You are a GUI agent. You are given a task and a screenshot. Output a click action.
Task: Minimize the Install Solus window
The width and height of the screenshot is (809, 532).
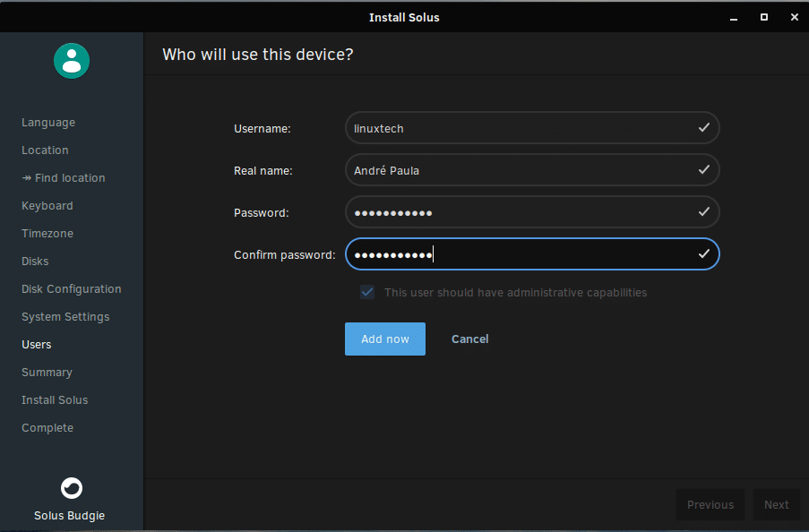[x=734, y=18]
